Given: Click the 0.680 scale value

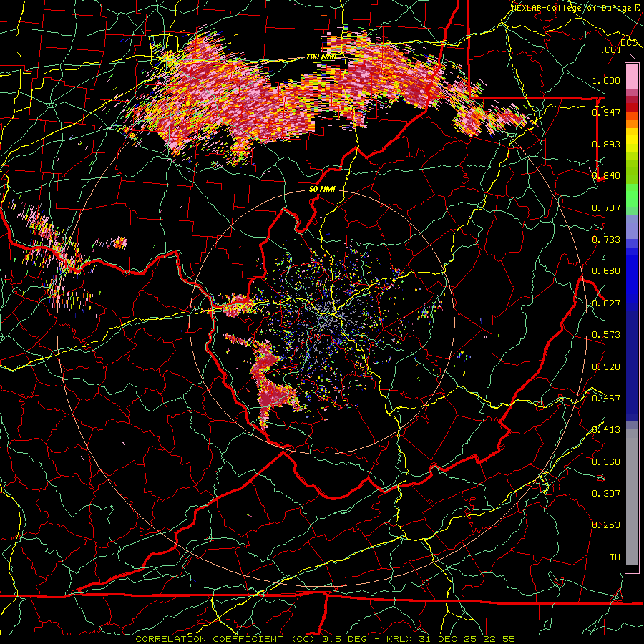Looking at the screenshot, I should pyautogui.click(x=606, y=271).
